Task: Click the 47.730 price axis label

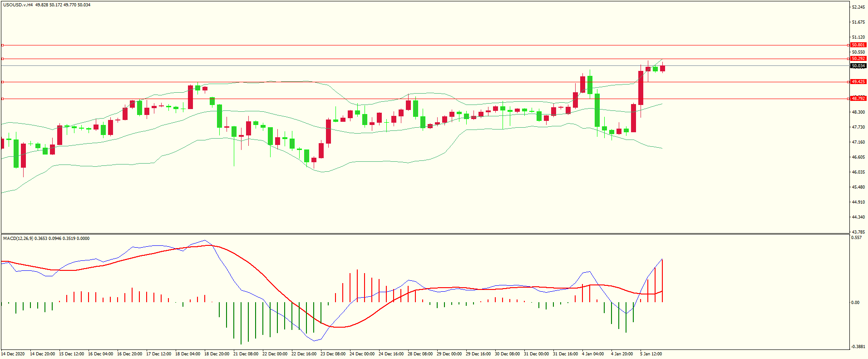Action: [x=858, y=127]
